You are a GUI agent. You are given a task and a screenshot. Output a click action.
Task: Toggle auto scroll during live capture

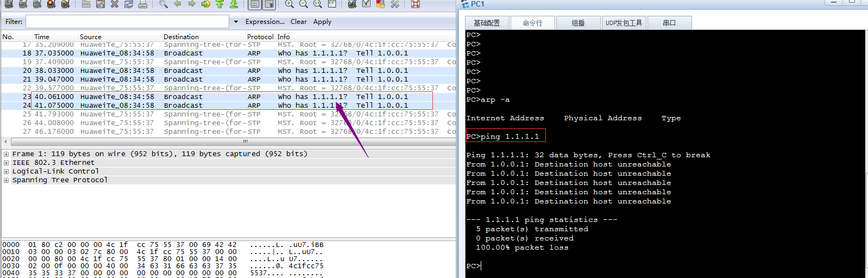pyautogui.click(x=269, y=4)
